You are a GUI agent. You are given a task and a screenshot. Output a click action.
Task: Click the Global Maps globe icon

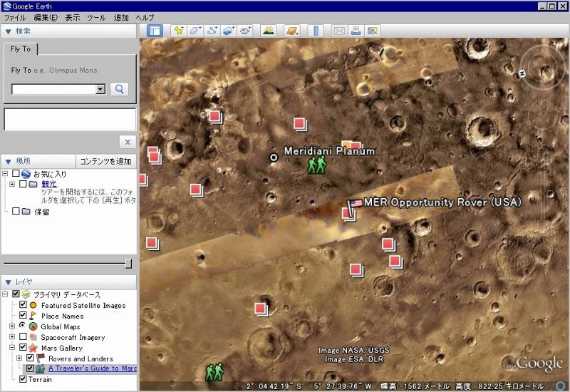click(x=33, y=326)
